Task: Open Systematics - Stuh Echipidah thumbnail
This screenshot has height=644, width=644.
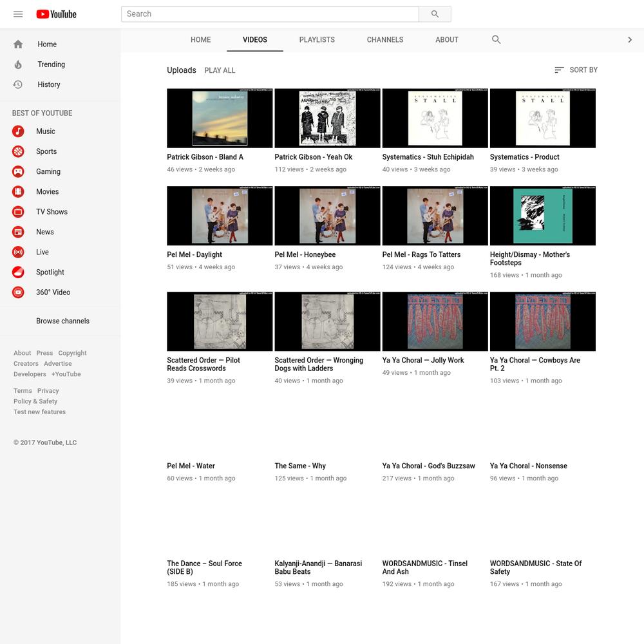Action: point(435,118)
